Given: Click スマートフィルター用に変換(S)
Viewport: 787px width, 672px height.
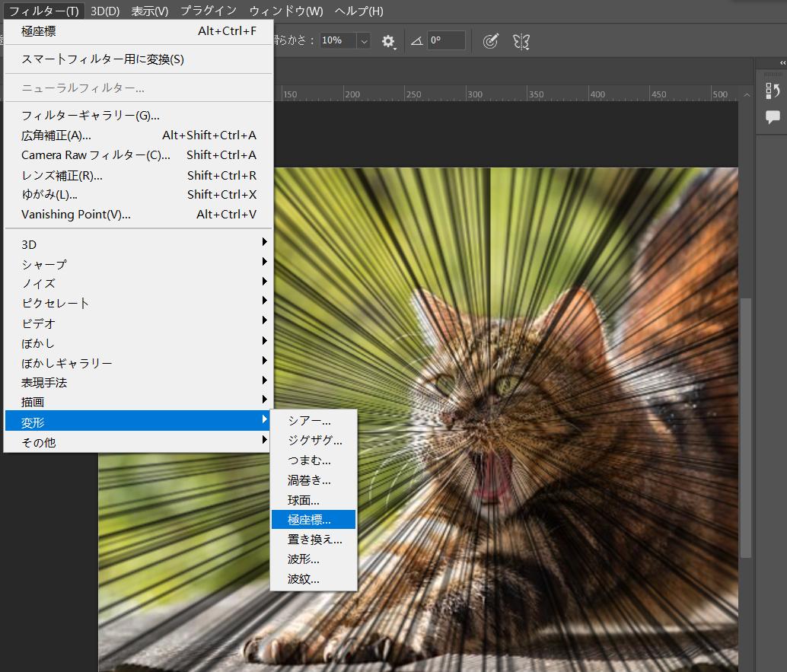Looking at the screenshot, I should tap(103, 59).
